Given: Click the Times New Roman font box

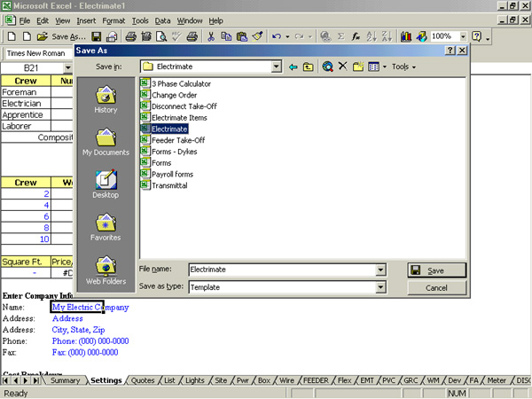Looking at the screenshot, I should tap(38, 53).
